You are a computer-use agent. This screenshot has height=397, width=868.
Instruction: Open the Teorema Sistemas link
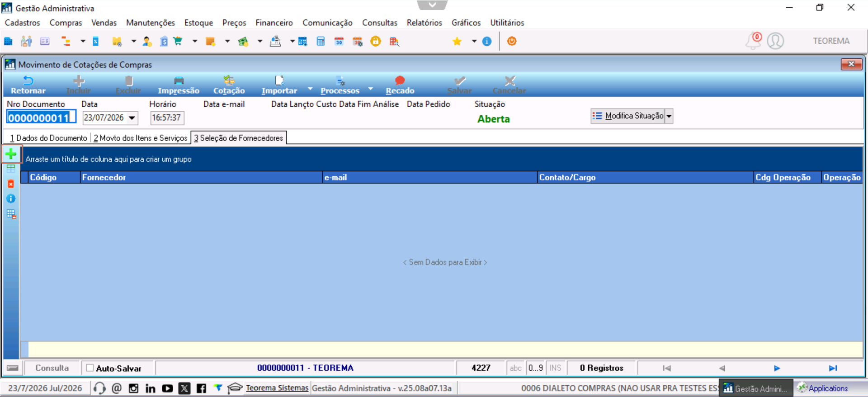click(x=277, y=388)
